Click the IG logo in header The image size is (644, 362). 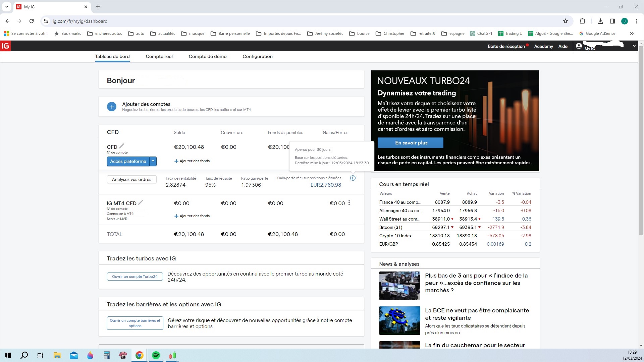coord(5,46)
